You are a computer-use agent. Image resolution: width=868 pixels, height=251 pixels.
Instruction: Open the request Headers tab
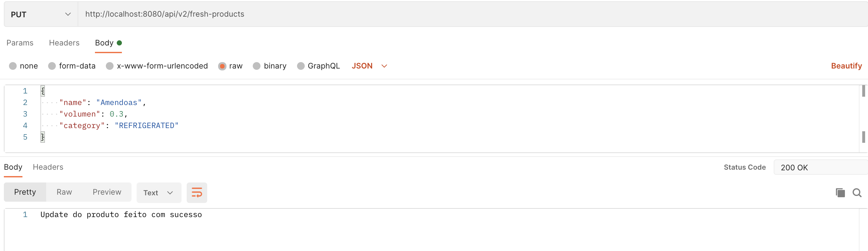point(64,43)
